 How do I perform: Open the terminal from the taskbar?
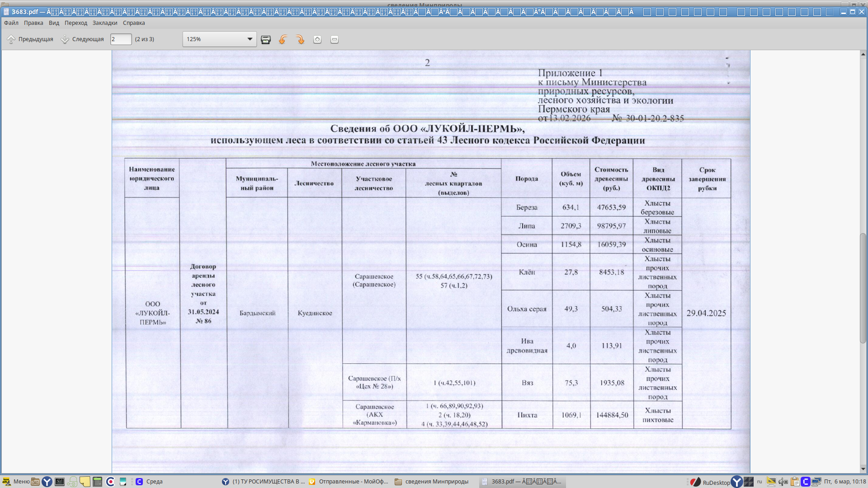point(60,482)
